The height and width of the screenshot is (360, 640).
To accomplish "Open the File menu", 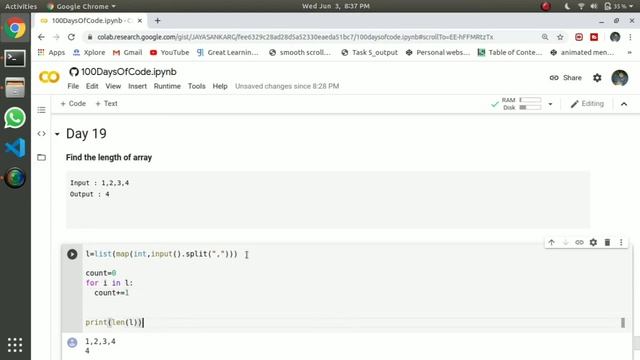I will 73,86.
